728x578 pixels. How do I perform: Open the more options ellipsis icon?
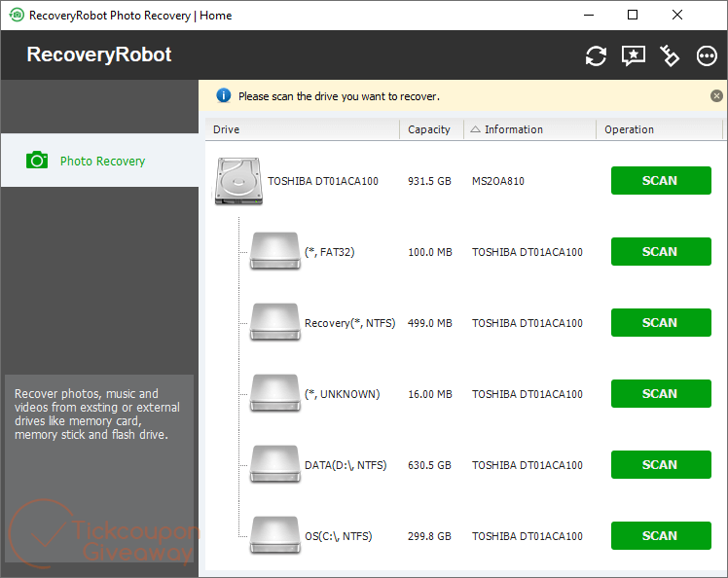pyautogui.click(x=708, y=56)
